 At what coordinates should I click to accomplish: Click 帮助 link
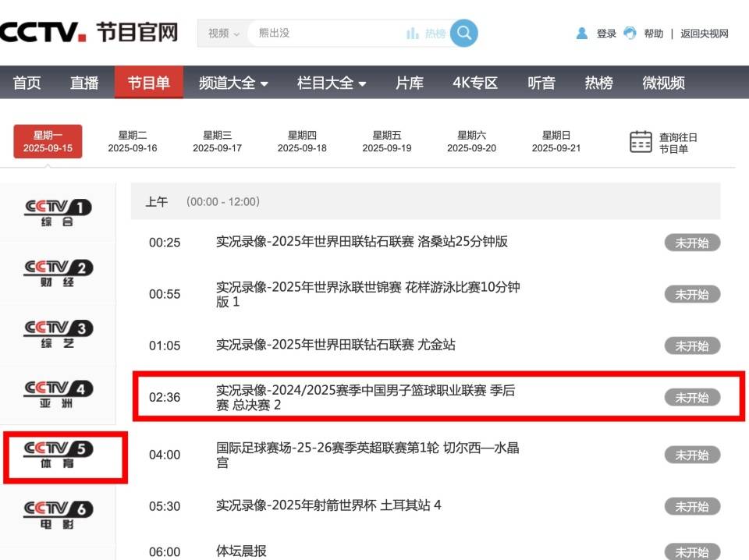click(654, 34)
